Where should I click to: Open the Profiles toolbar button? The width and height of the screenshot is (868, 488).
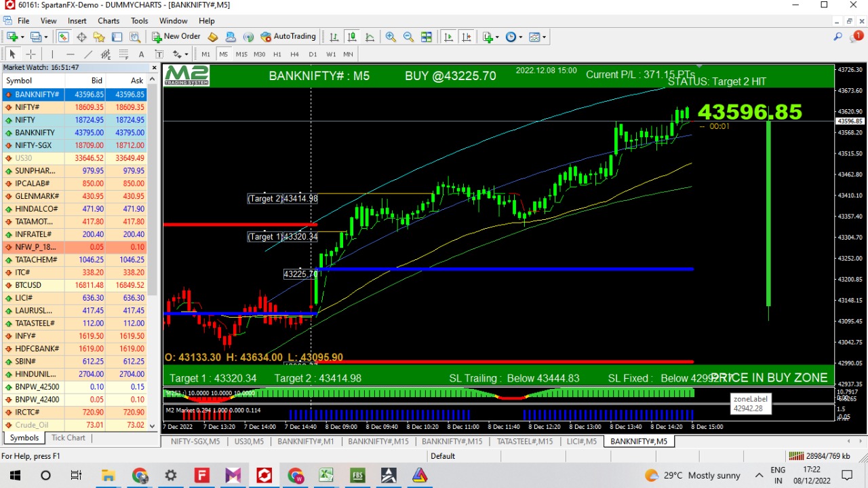tap(35, 37)
